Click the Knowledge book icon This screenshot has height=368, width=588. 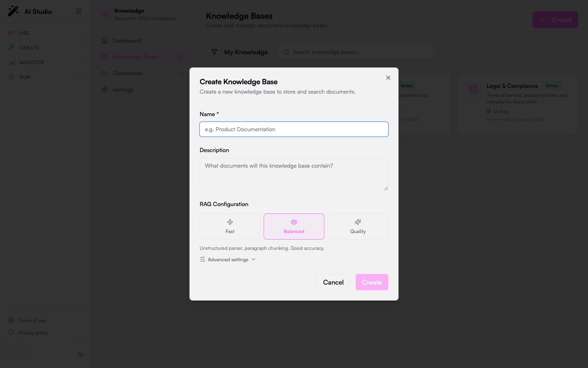tap(105, 14)
